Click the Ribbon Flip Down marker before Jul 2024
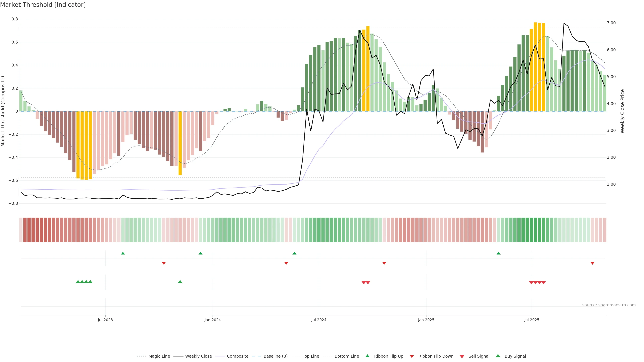644x362 pixels. pos(286,263)
